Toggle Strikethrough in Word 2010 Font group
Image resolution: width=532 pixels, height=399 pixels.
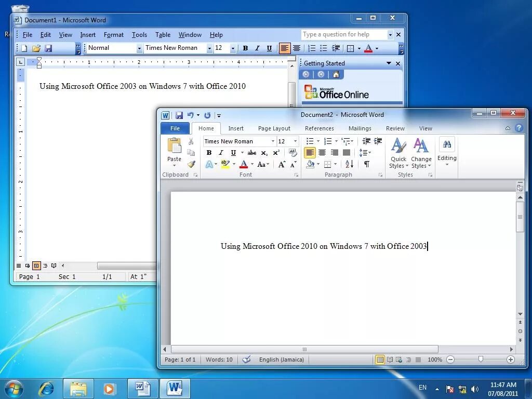coord(252,153)
